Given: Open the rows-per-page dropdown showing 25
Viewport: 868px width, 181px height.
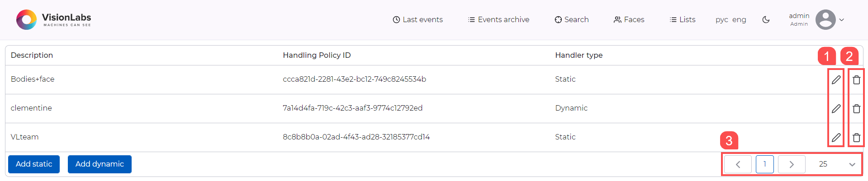Looking at the screenshot, I should pyautogui.click(x=838, y=164).
